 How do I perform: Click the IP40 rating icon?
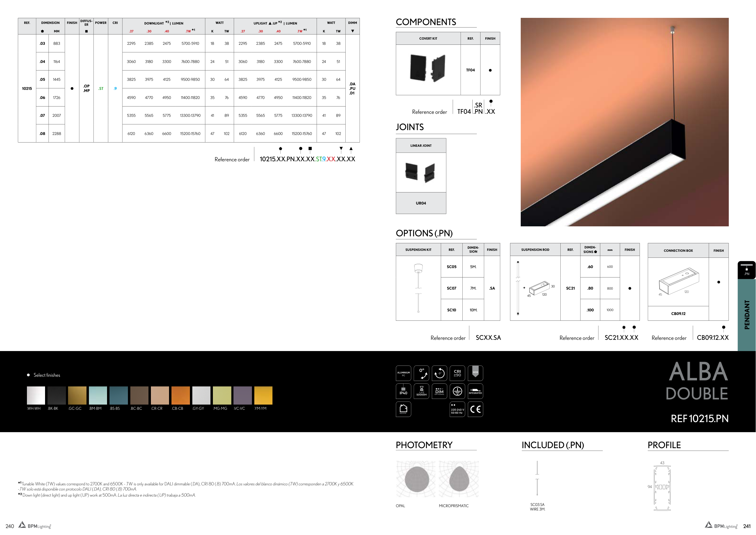tap(403, 391)
